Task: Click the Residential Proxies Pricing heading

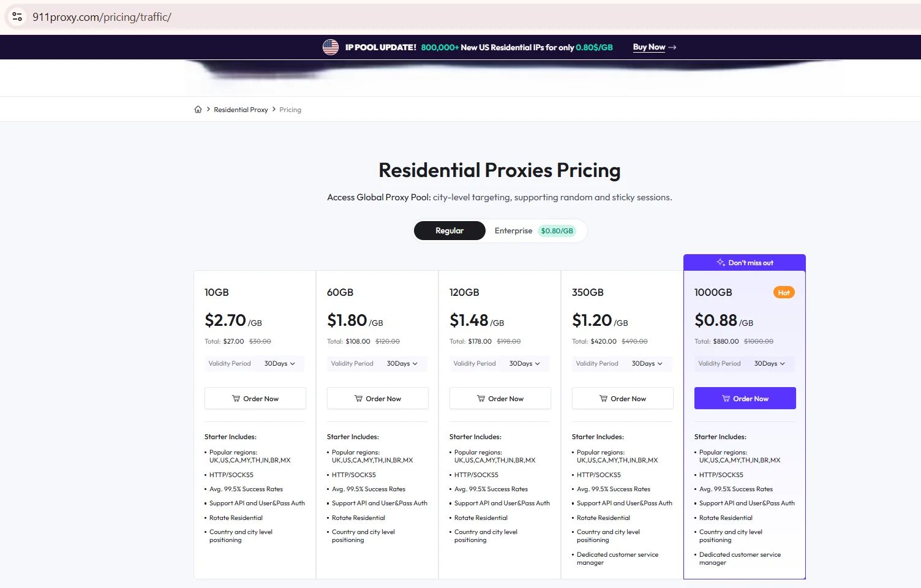Action: coord(500,170)
